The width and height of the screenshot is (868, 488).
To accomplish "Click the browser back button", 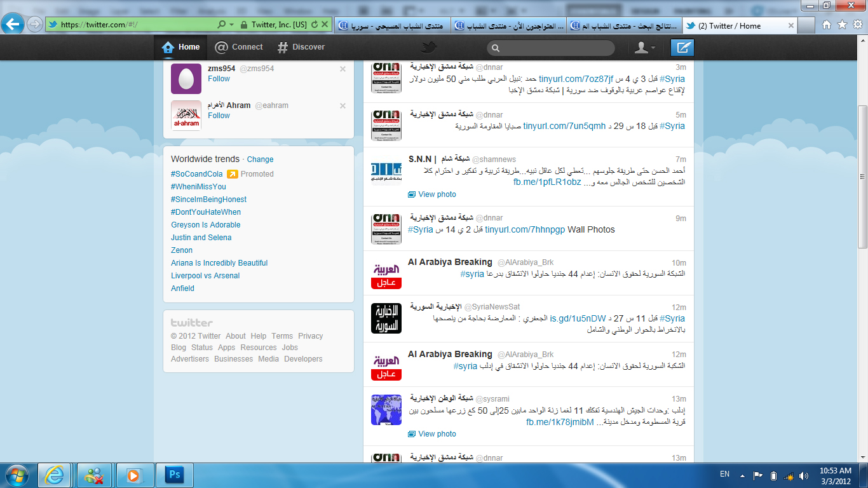I will (x=13, y=24).
